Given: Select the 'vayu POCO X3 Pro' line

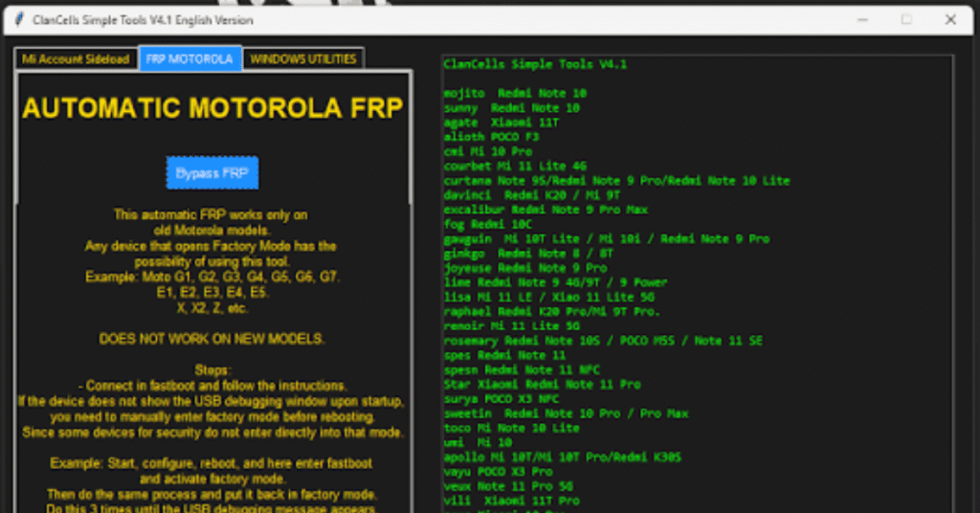Looking at the screenshot, I should pos(498,472).
